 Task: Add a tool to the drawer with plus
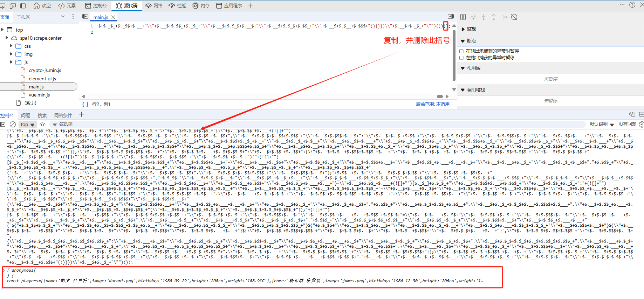[x=82, y=114]
